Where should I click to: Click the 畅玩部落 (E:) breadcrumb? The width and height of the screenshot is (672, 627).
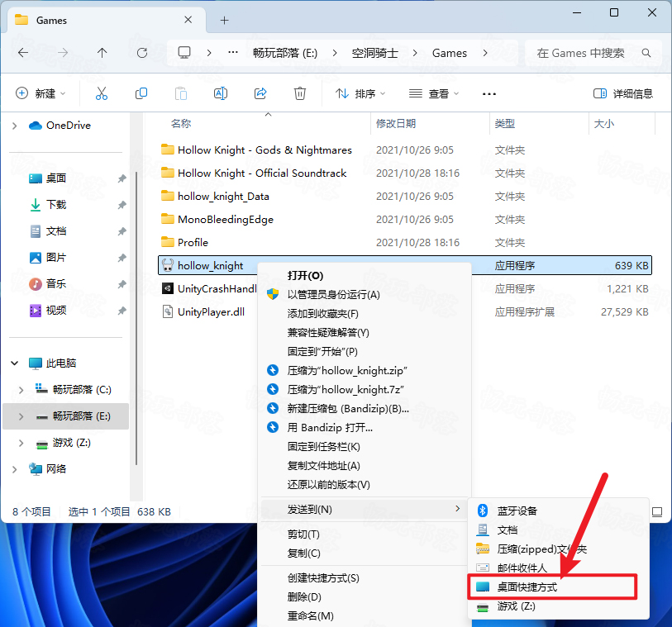point(285,53)
